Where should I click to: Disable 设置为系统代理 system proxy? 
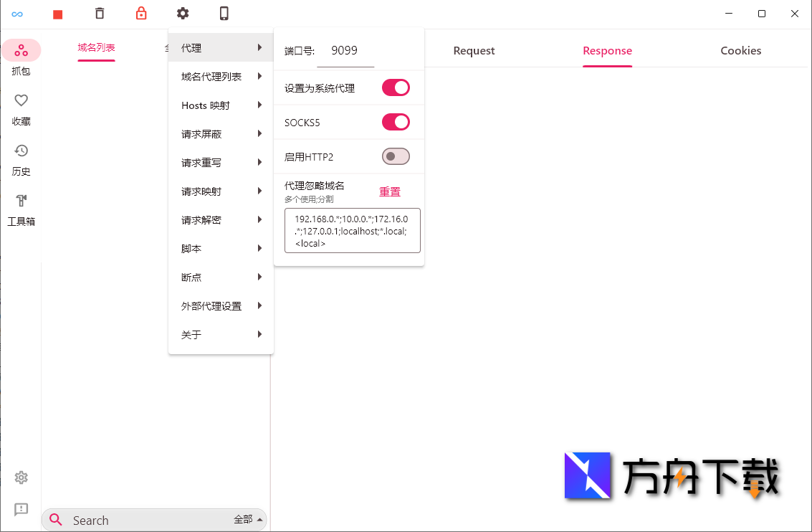pos(396,87)
